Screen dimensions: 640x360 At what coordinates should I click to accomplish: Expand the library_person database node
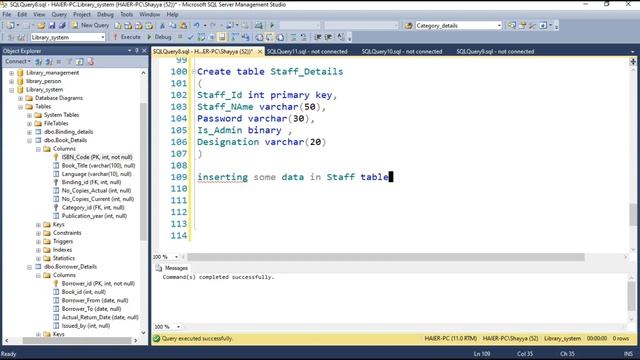point(11,81)
